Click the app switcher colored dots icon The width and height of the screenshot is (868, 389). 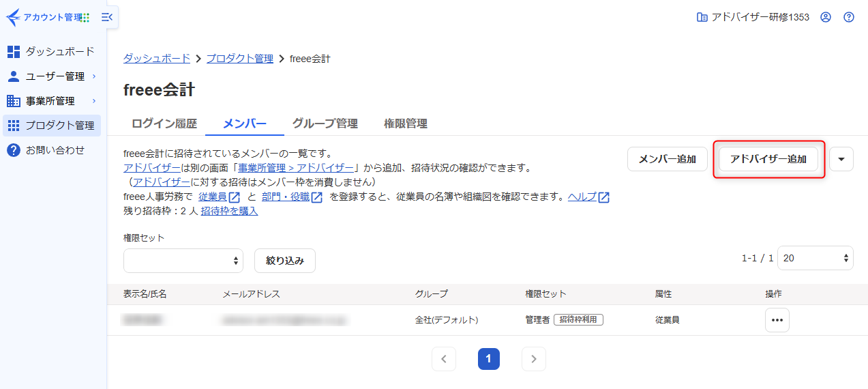[86, 18]
